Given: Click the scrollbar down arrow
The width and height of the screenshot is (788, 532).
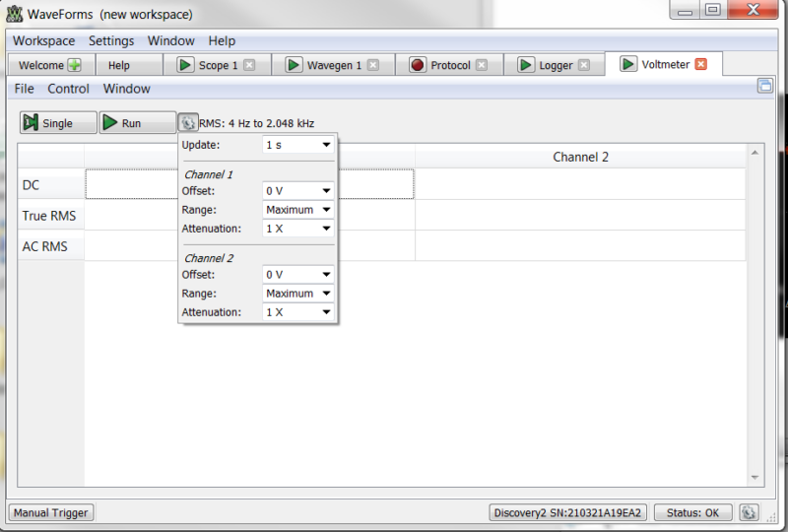Looking at the screenshot, I should (x=755, y=478).
